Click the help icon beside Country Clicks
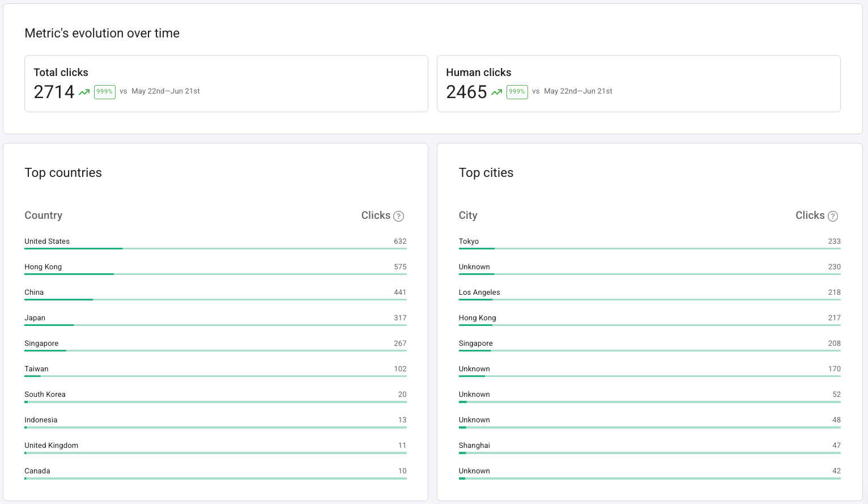 pyautogui.click(x=398, y=216)
